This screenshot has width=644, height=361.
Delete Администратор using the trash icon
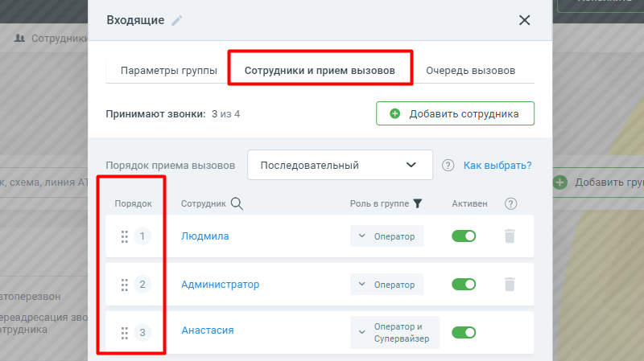(510, 285)
